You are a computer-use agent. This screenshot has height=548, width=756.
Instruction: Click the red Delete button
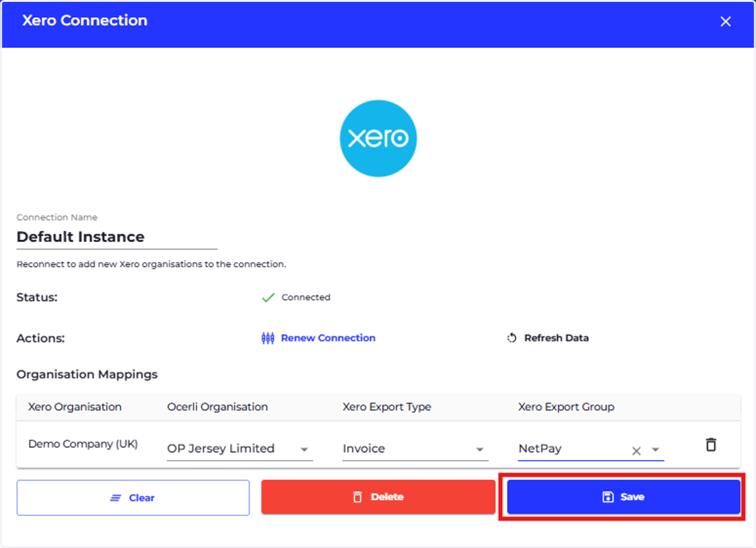(x=378, y=497)
